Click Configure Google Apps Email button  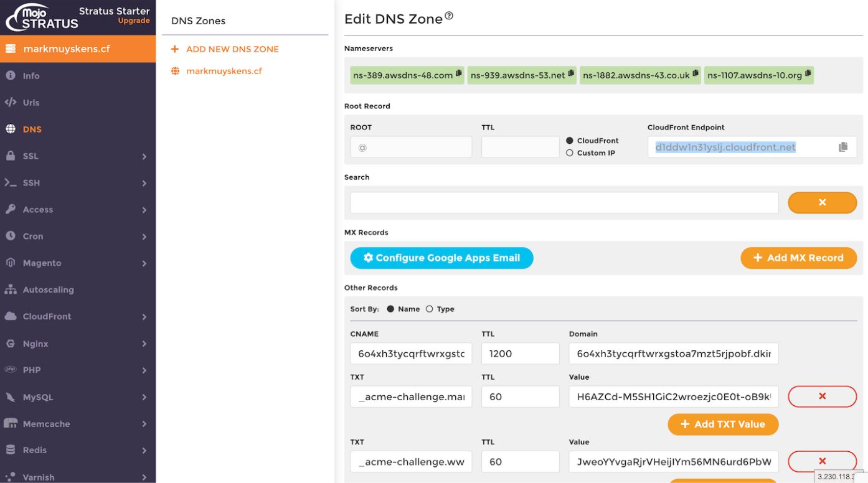(441, 258)
